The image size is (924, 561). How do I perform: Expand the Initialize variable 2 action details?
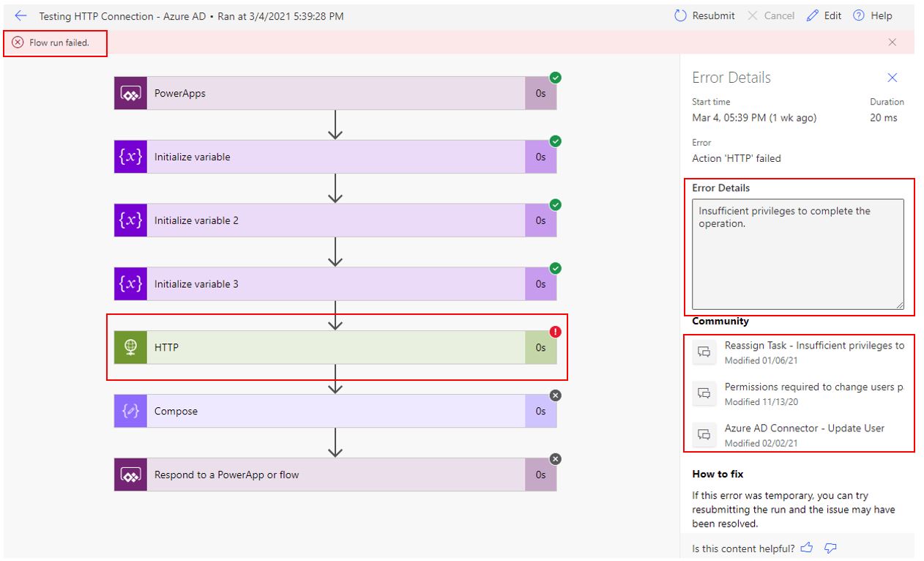[x=329, y=220]
